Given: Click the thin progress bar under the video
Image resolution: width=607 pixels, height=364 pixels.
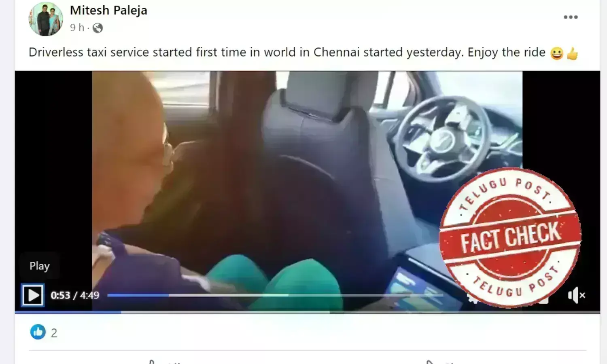Looking at the screenshot, I should tap(308, 312).
